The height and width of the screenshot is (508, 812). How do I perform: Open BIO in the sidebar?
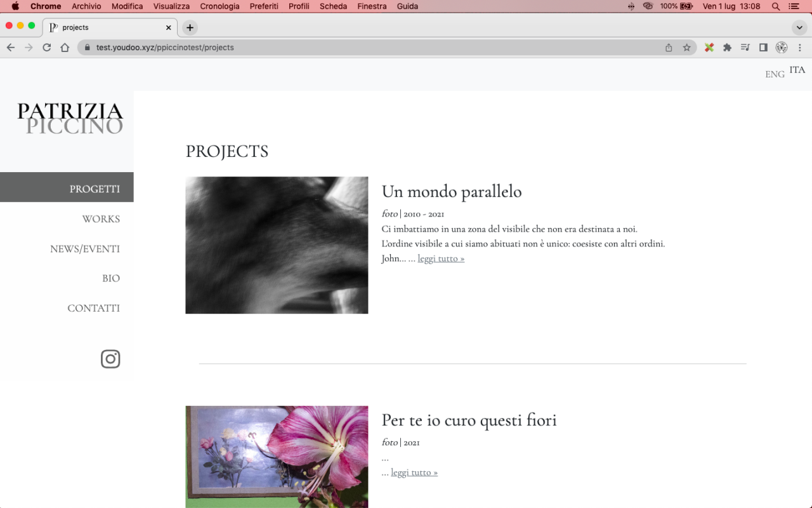click(x=111, y=278)
